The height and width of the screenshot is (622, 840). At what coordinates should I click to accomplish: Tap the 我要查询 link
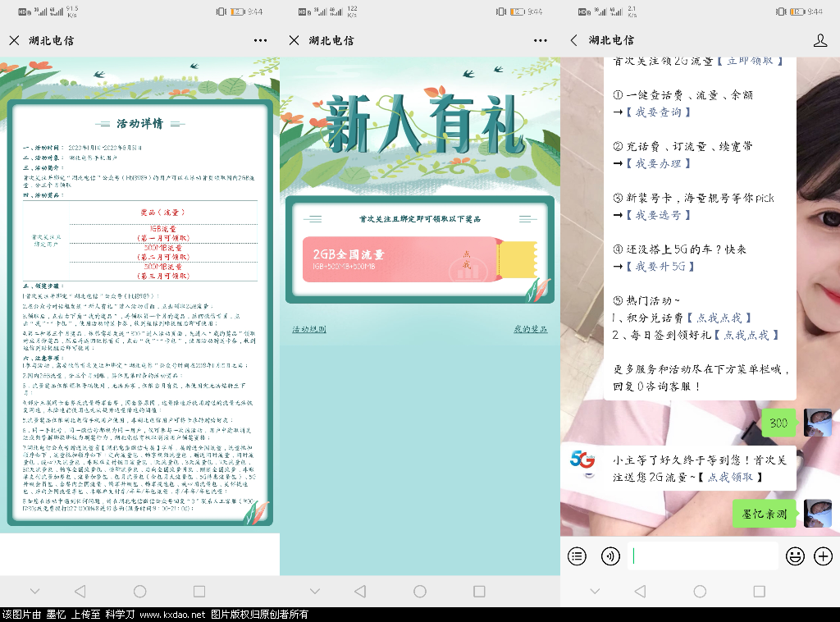click(x=659, y=112)
